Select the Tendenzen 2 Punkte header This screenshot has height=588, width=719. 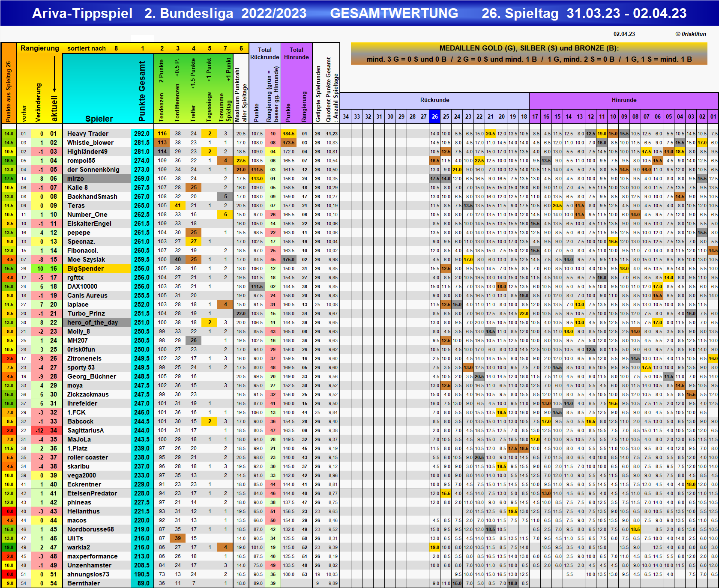[x=162, y=90]
